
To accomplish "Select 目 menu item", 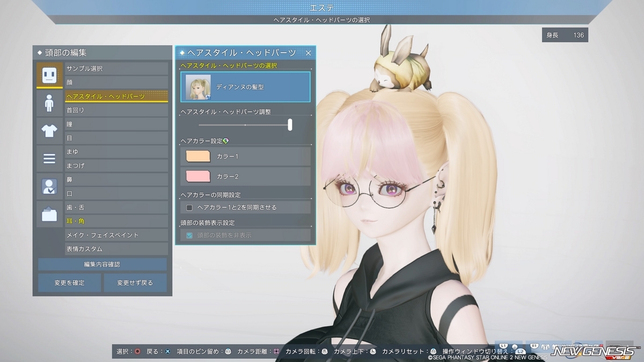I will (116, 138).
